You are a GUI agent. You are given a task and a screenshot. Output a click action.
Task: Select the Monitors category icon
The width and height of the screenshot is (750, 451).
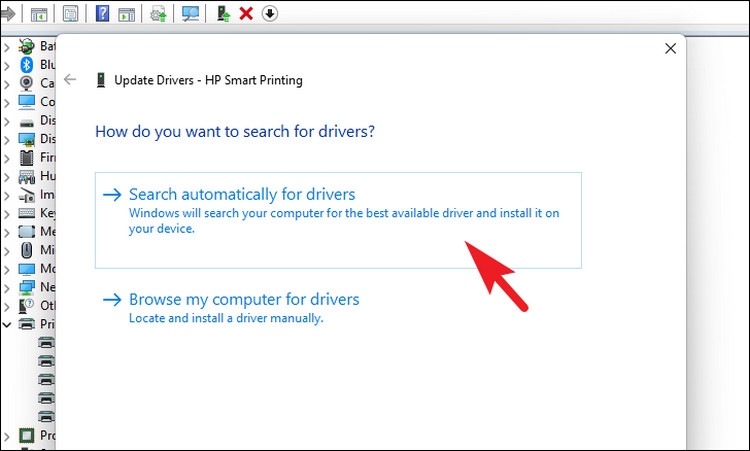click(x=27, y=269)
